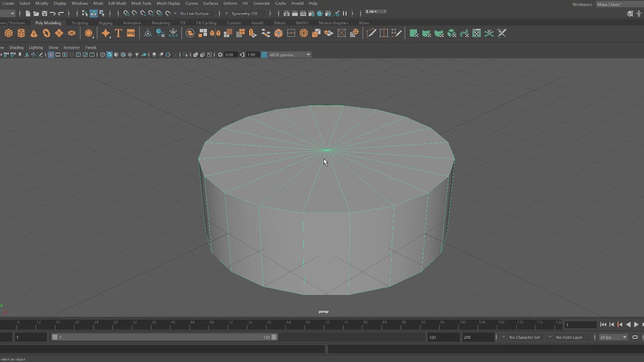Image resolution: width=644 pixels, height=362 pixels.
Task: Click the Undo arrow icon
Action: (53, 14)
